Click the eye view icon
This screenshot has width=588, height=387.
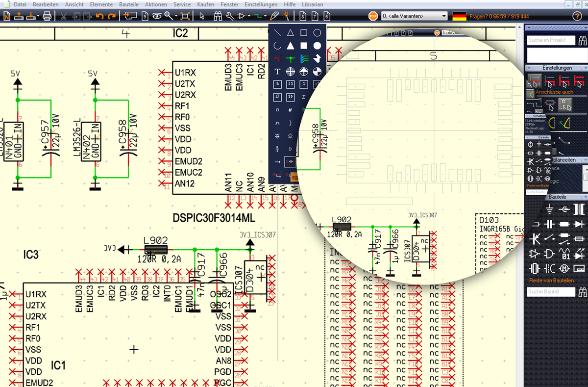(157, 16)
